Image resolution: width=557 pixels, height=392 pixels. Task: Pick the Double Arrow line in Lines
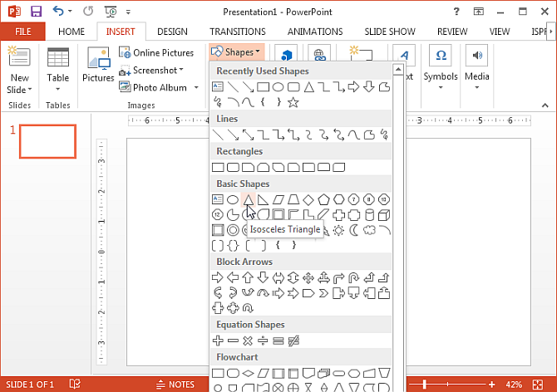248,135
